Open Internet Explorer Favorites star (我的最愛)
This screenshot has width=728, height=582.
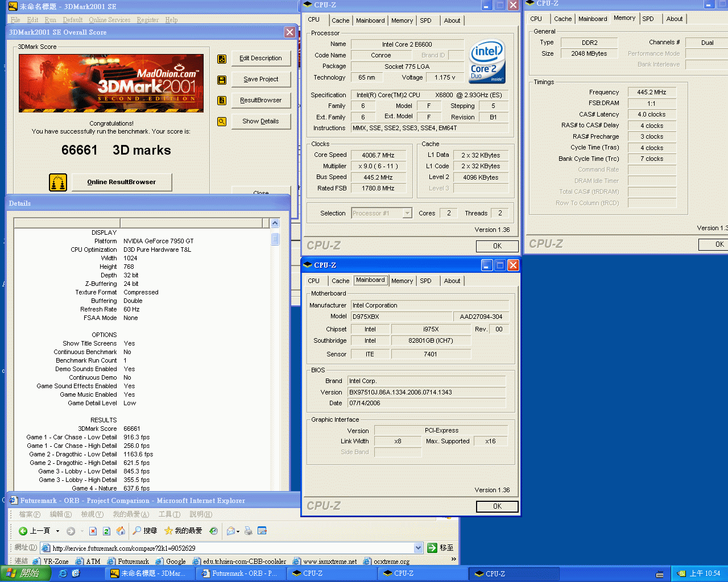pos(183,531)
